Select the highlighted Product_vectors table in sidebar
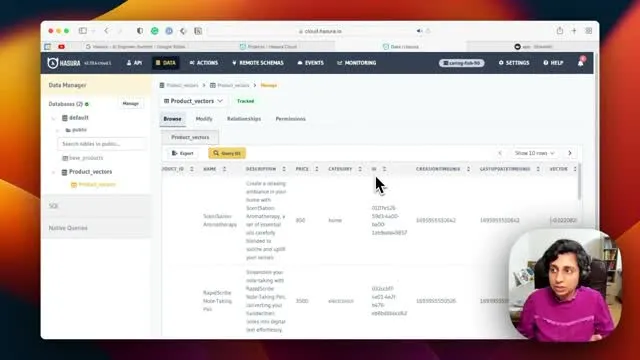Viewport: 640px width, 360px height. tap(93, 184)
